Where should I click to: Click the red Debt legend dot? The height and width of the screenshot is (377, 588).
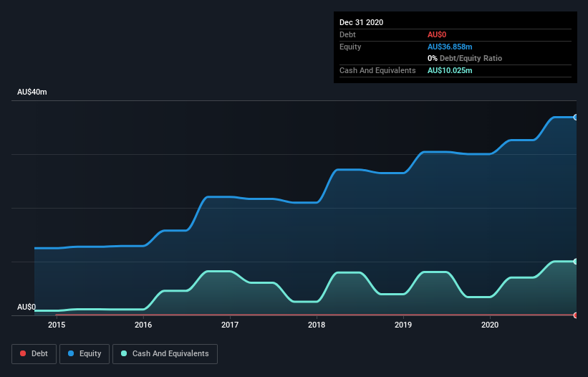(23, 353)
